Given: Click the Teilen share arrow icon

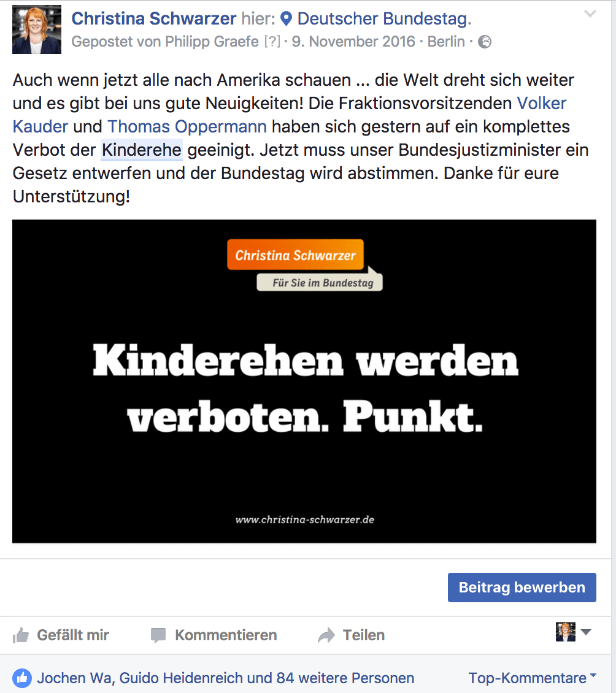Looking at the screenshot, I should pyautogui.click(x=326, y=635).
